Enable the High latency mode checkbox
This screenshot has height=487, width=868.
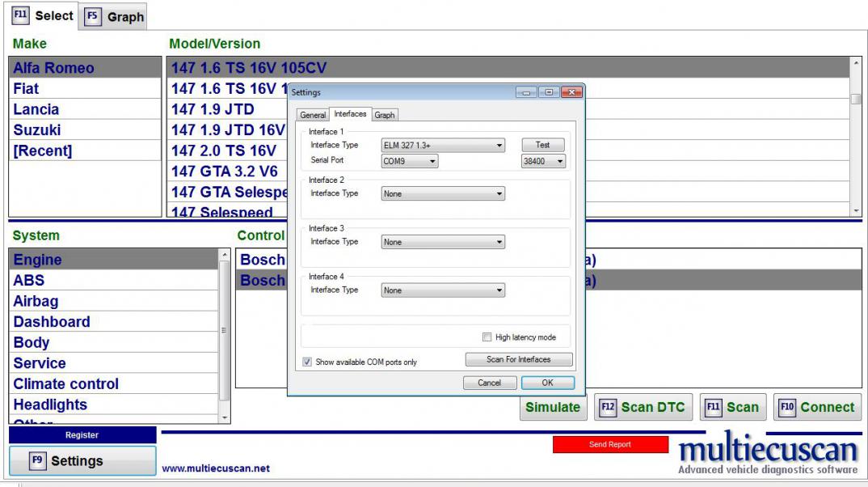[487, 337]
